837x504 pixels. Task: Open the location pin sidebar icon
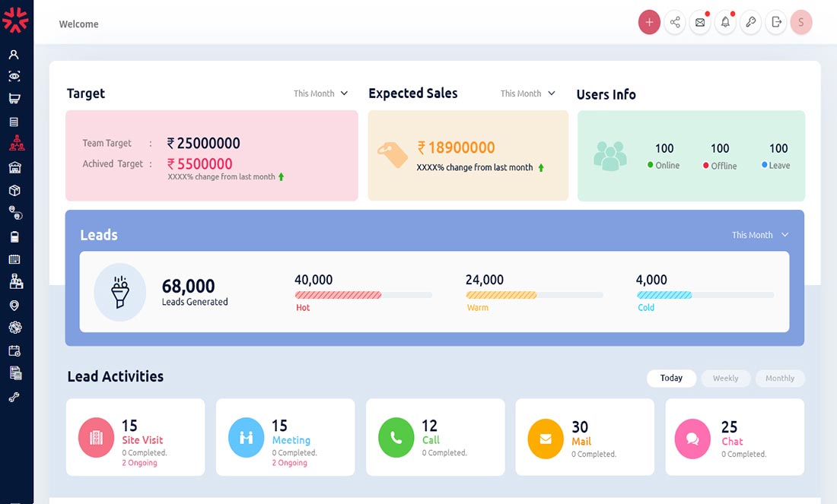14,305
